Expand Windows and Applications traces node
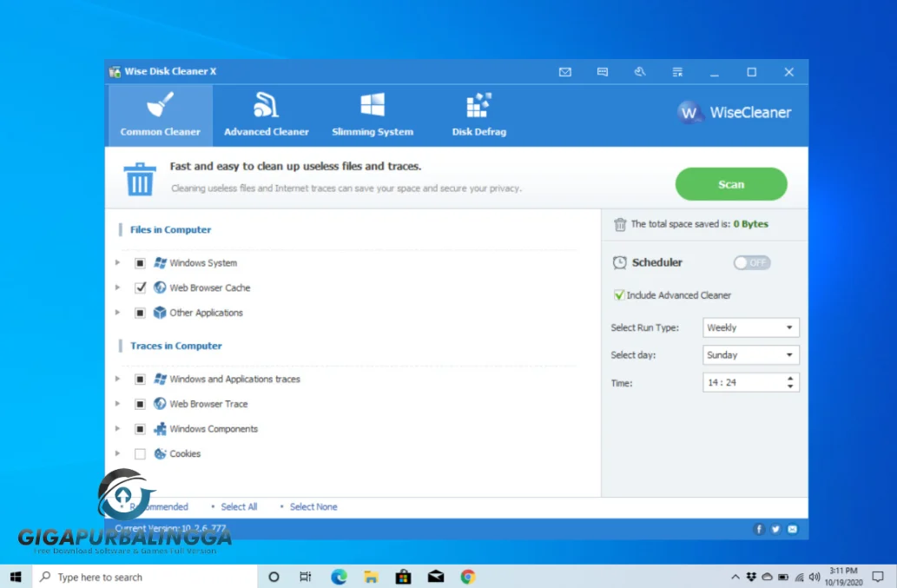The width and height of the screenshot is (897, 588). click(x=117, y=379)
